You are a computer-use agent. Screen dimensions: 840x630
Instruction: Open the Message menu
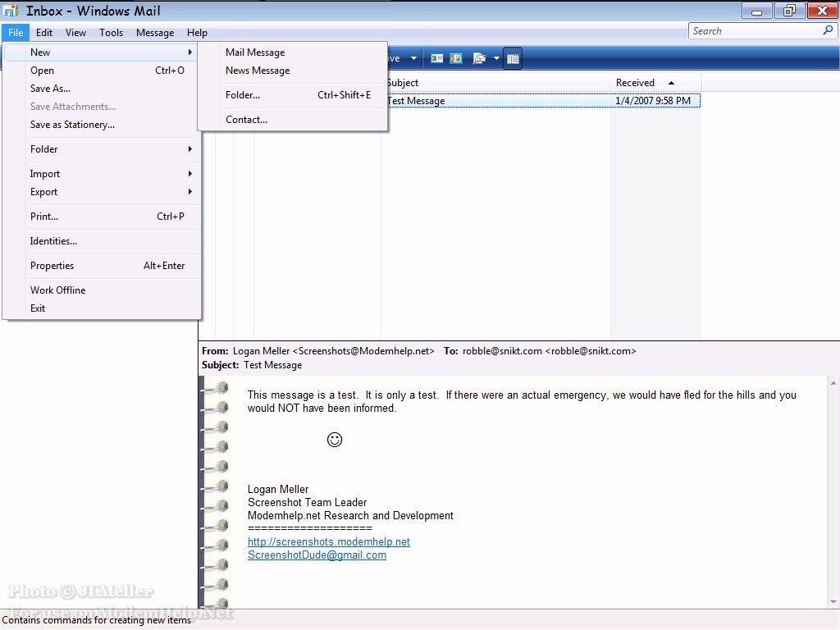click(155, 33)
